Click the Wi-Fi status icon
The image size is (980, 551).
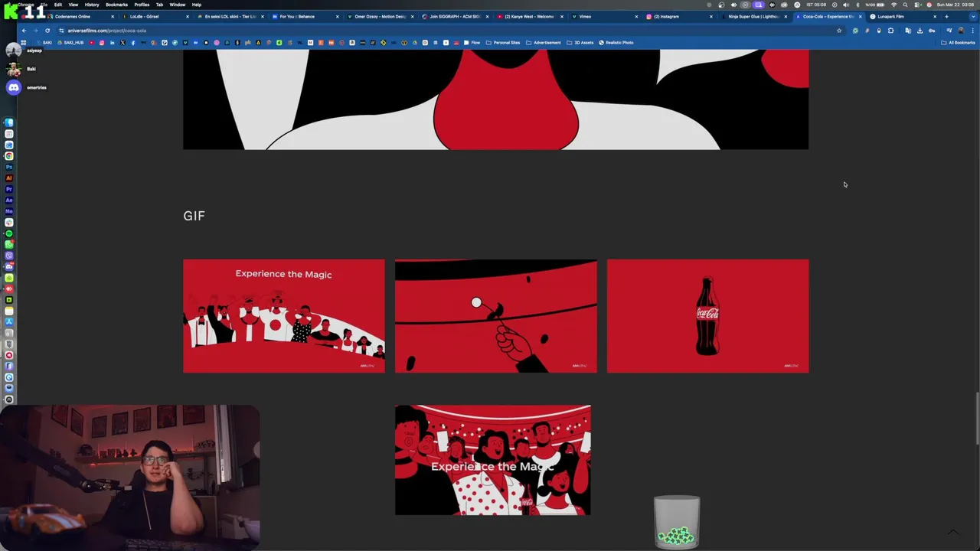point(893,5)
